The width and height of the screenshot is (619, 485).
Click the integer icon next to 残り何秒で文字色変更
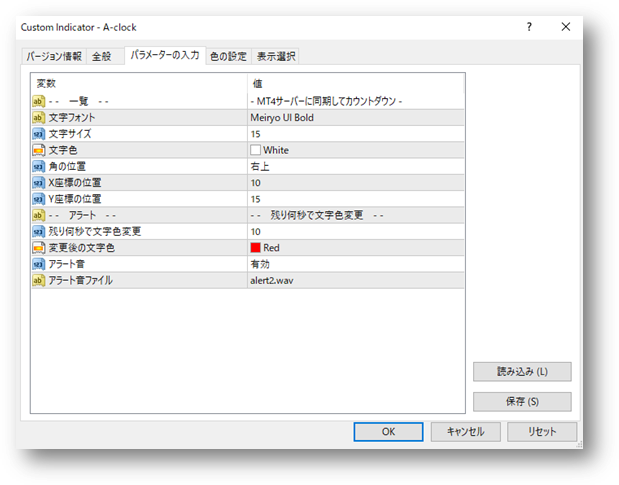(38, 232)
